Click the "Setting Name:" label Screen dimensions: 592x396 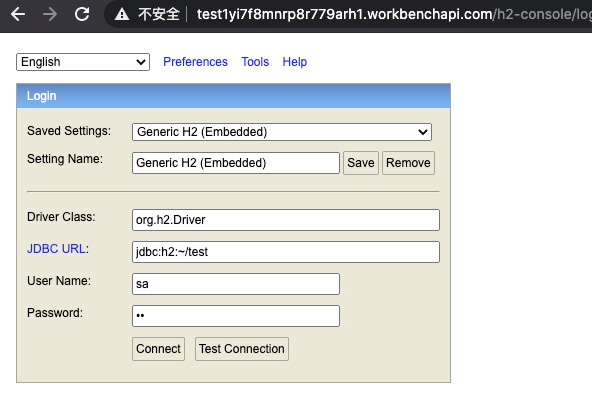(65, 159)
